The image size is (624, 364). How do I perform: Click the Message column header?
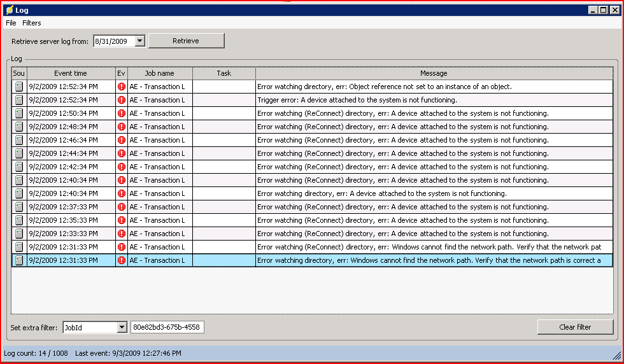click(434, 73)
